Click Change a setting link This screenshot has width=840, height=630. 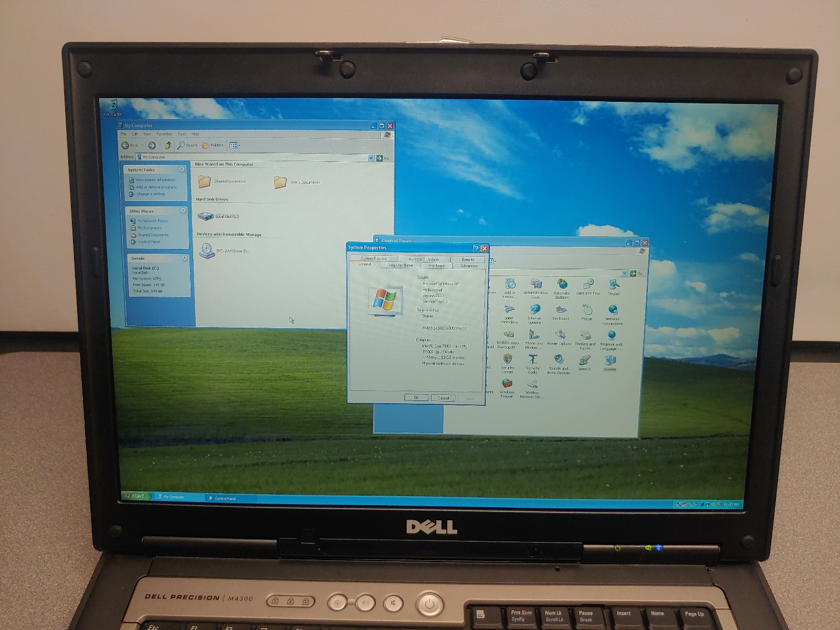151,194
